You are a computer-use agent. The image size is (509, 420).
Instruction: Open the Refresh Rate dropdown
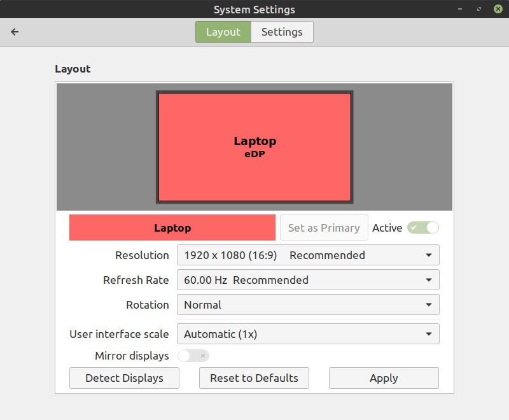(308, 280)
